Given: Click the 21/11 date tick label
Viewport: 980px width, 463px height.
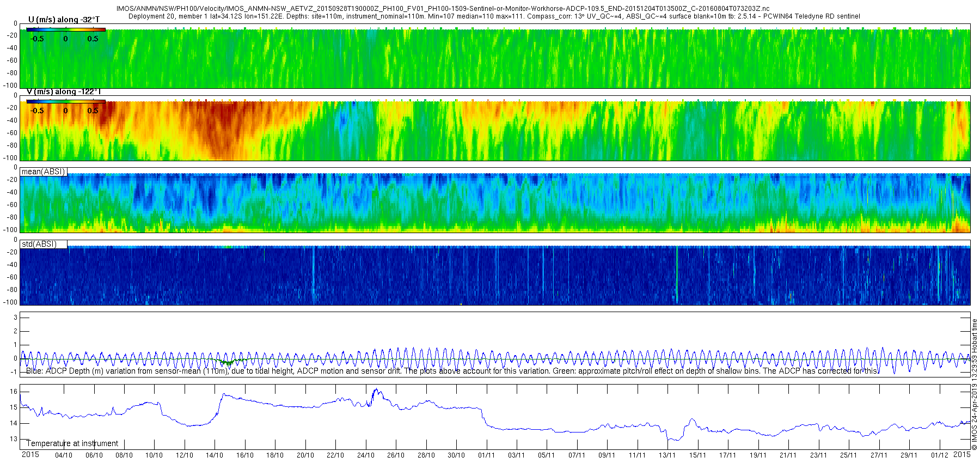Looking at the screenshot, I should point(788,455).
